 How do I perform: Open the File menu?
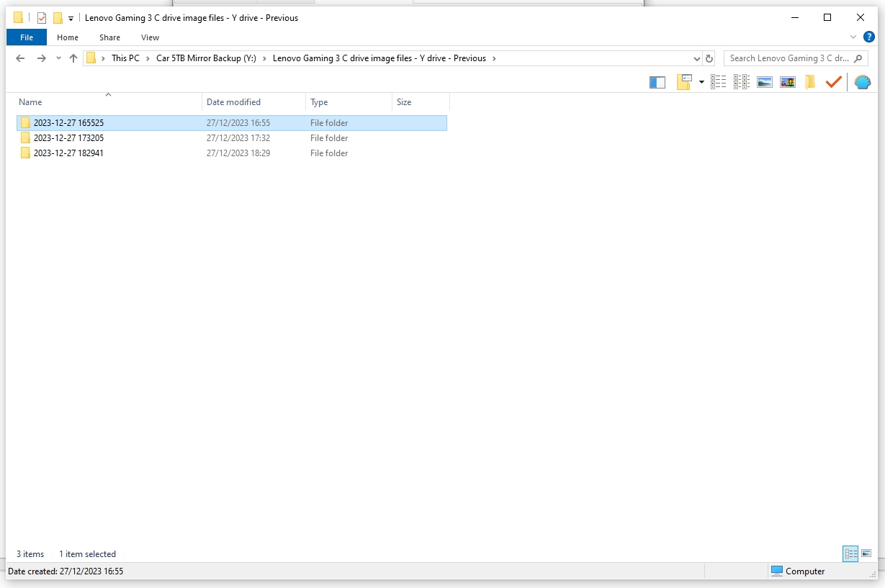point(27,37)
